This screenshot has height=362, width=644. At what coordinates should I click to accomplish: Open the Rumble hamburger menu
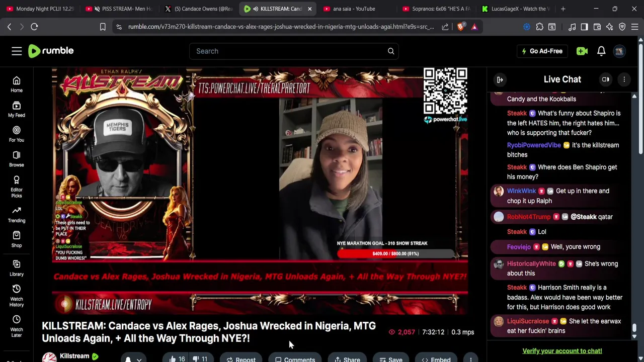(x=17, y=51)
